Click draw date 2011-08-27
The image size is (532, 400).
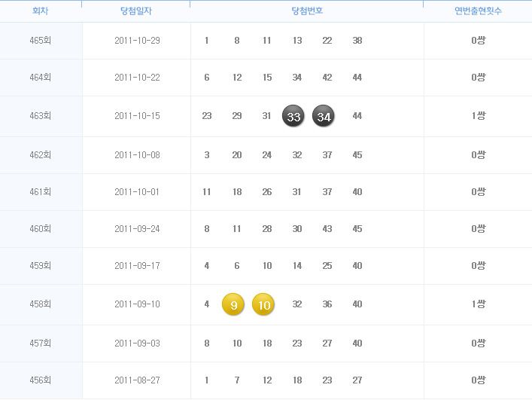[x=137, y=380]
